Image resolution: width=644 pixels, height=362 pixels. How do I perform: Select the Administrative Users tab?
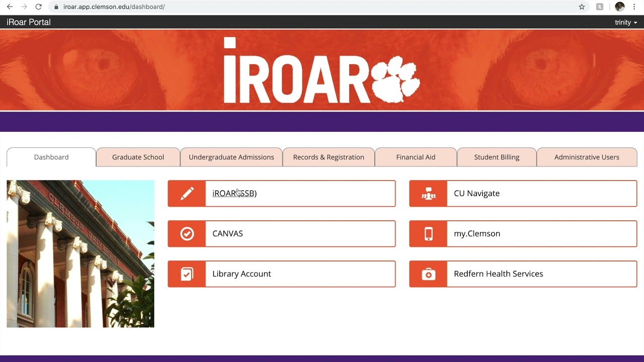pyautogui.click(x=587, y=157)
